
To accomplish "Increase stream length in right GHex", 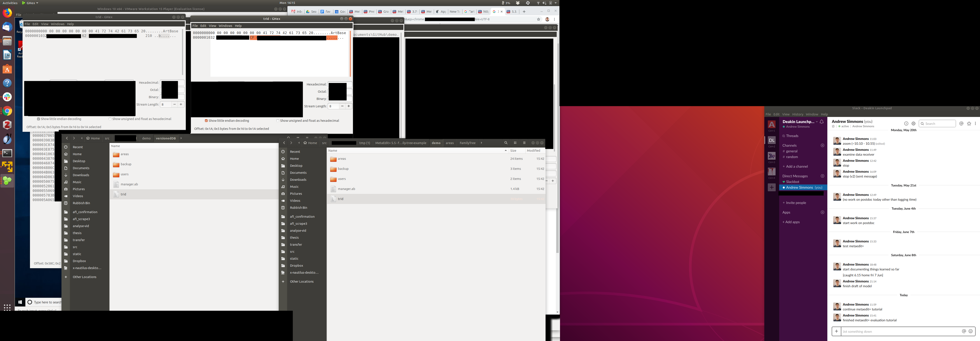I will (x=348, y=106).
